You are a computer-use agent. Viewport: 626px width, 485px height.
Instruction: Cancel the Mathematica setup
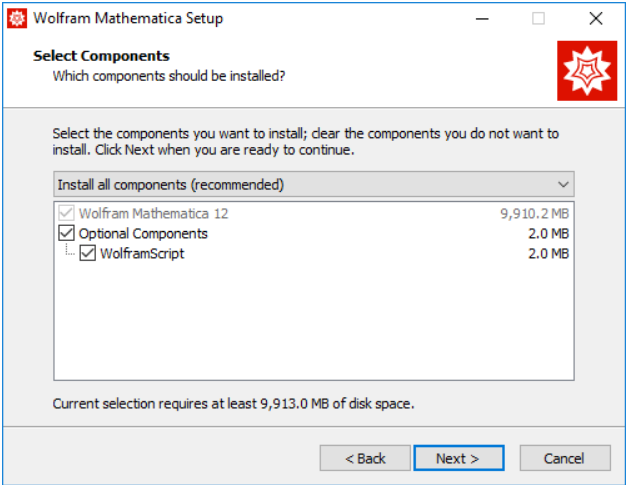coord(564,458)
